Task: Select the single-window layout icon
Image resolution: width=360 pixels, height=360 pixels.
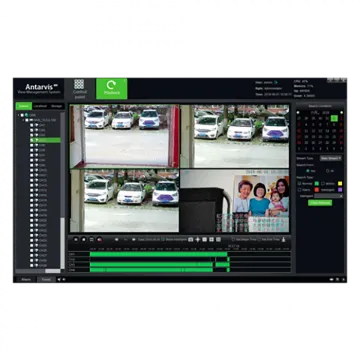Action: (205, 239)
